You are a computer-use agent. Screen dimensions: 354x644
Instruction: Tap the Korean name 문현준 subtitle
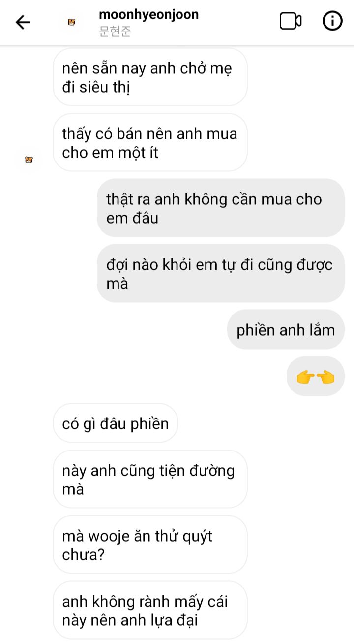click(x=115, y=32)
